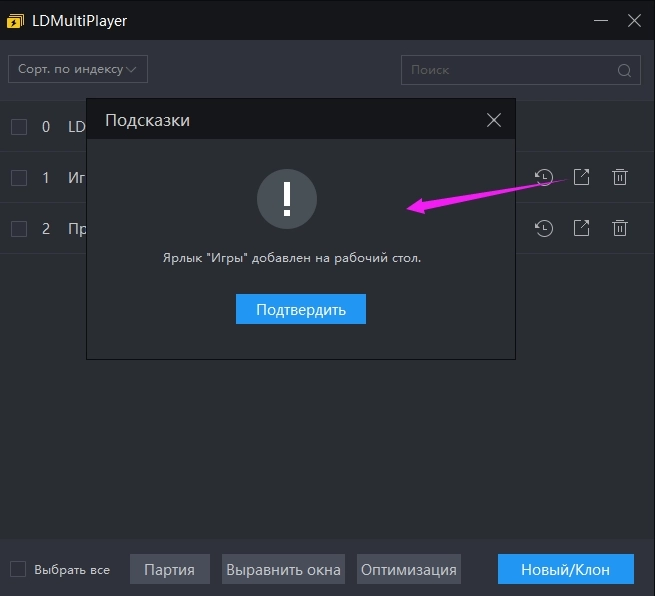Expand the "Сорт. по индексу" sort dropdown
Screen dimensions: 655x596
(x=78, y=69)
